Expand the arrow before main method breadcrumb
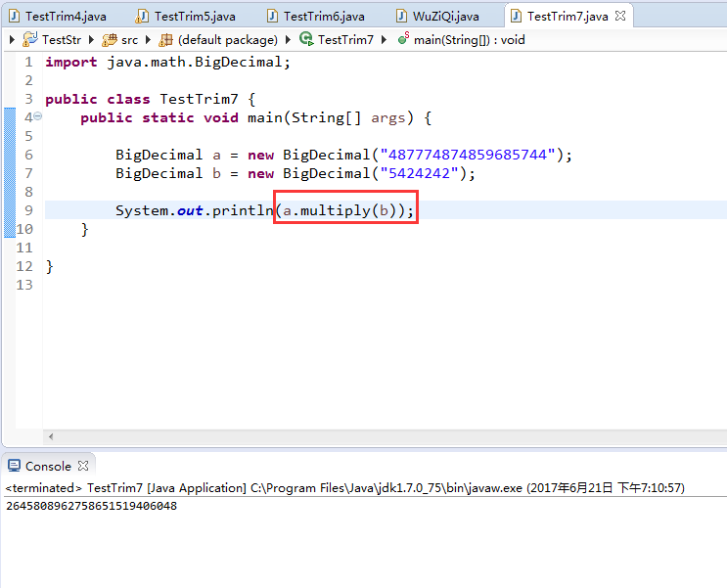The image size is (727, 588). point(384,40)
